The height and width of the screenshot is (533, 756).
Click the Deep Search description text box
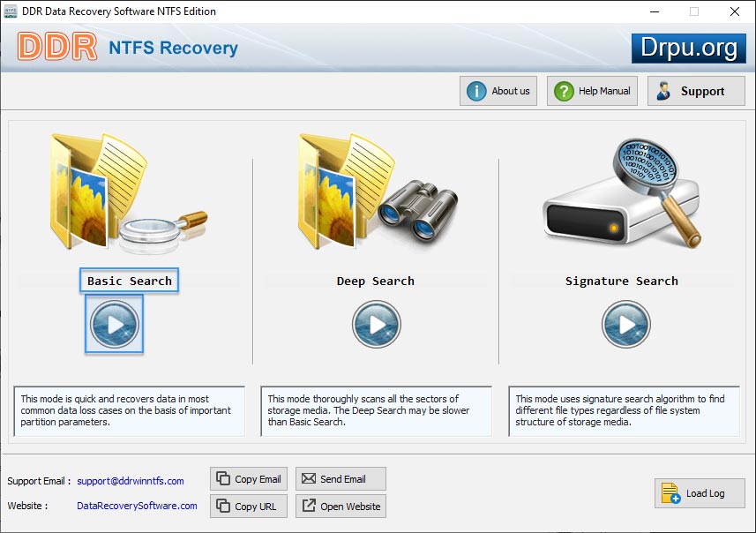tap(376, 411)
